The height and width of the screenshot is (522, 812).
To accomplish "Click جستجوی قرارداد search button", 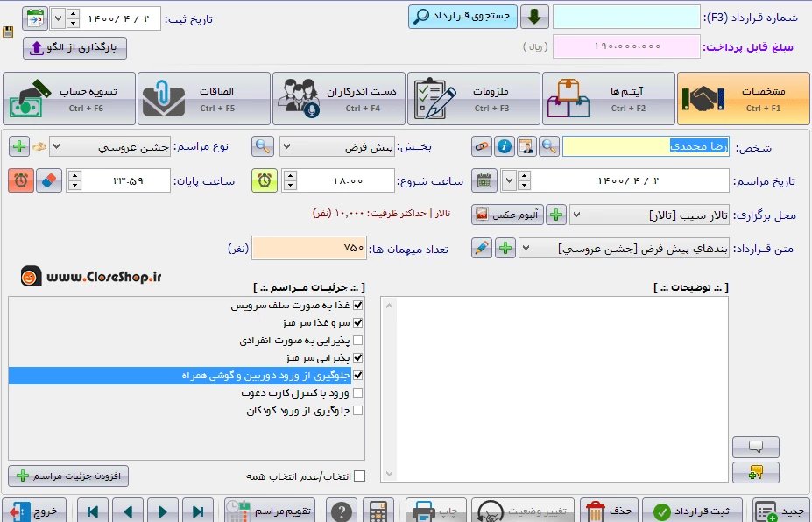I will pos(462,17).
